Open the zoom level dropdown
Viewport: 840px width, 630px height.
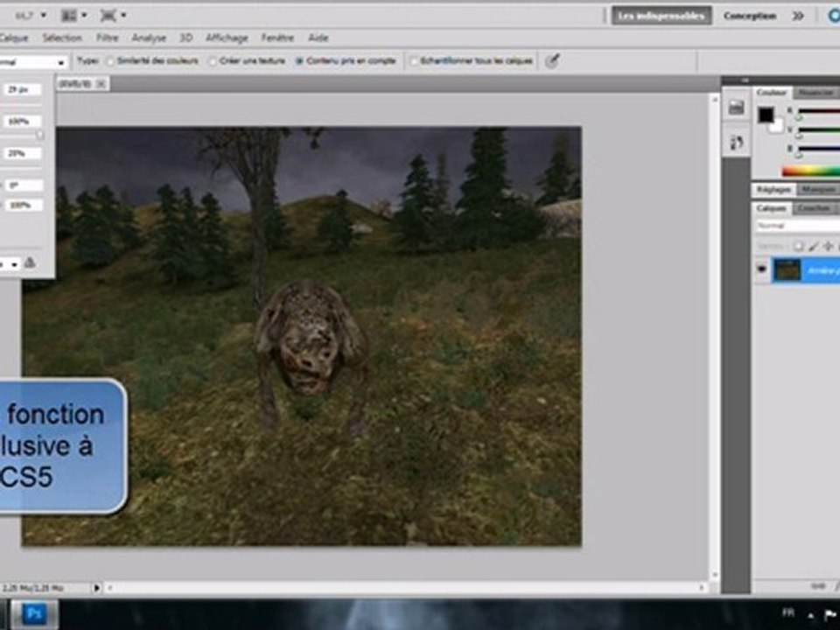44,16
